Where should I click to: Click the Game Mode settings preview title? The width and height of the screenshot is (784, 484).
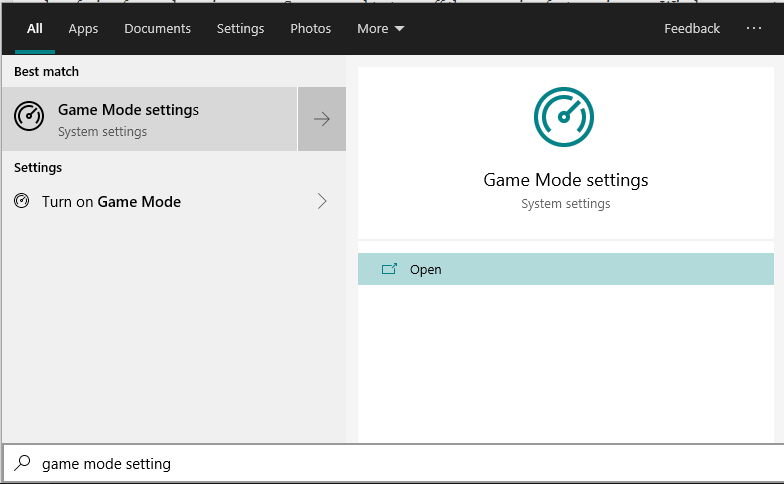[x=566, y=180]
